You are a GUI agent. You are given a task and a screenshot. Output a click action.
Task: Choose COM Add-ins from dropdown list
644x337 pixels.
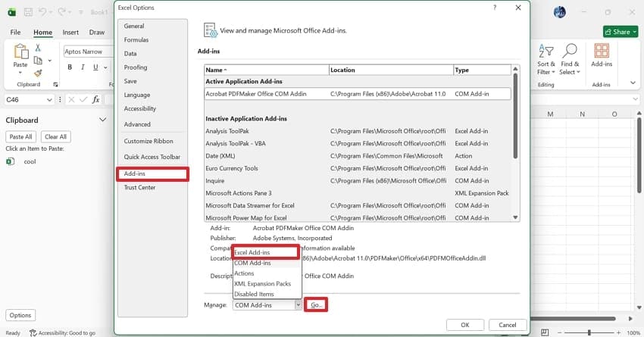click(267, 263)
